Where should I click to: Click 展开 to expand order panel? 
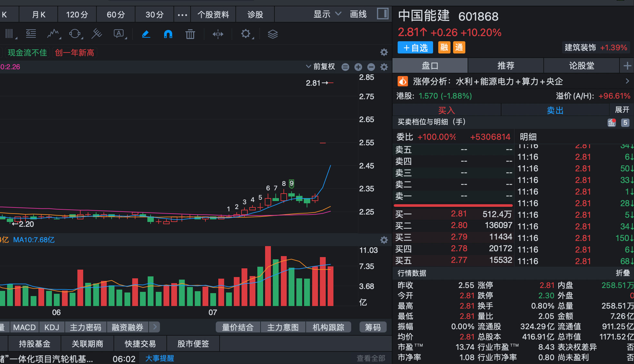point(622,110)
